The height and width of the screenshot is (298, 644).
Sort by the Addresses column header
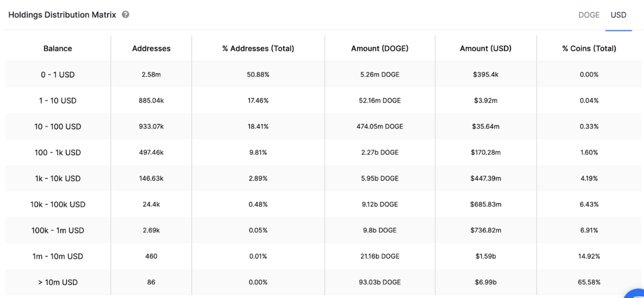point(151,48)
